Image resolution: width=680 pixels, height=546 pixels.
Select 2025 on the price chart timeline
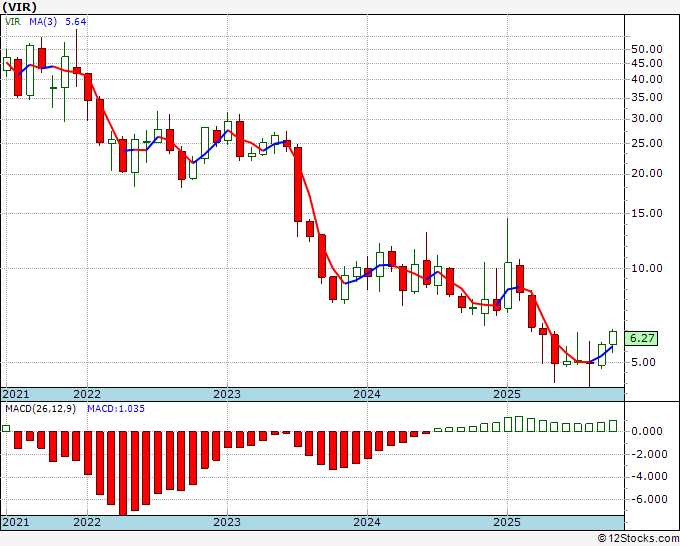507,394
